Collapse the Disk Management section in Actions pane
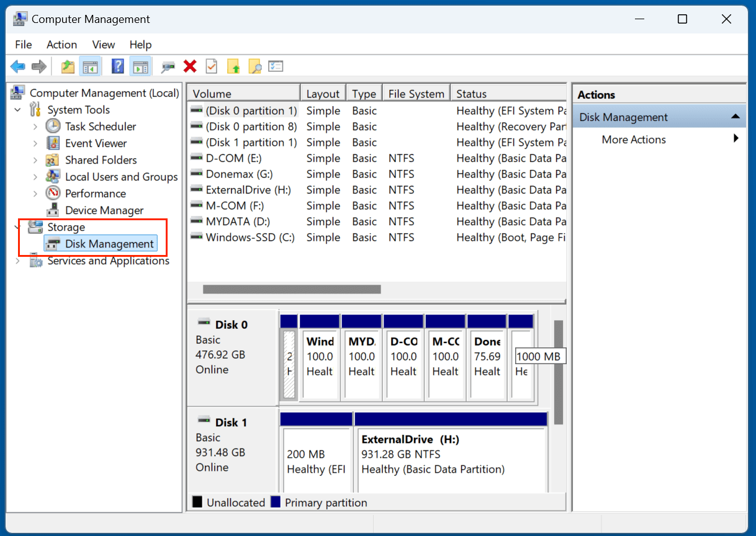Viewport: 756px width, 536px height. point(736,116)
